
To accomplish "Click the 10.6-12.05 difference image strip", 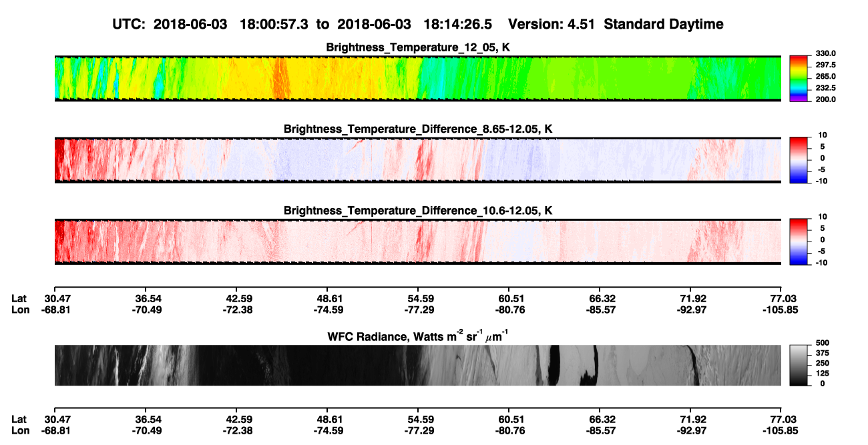I will 417,242.
